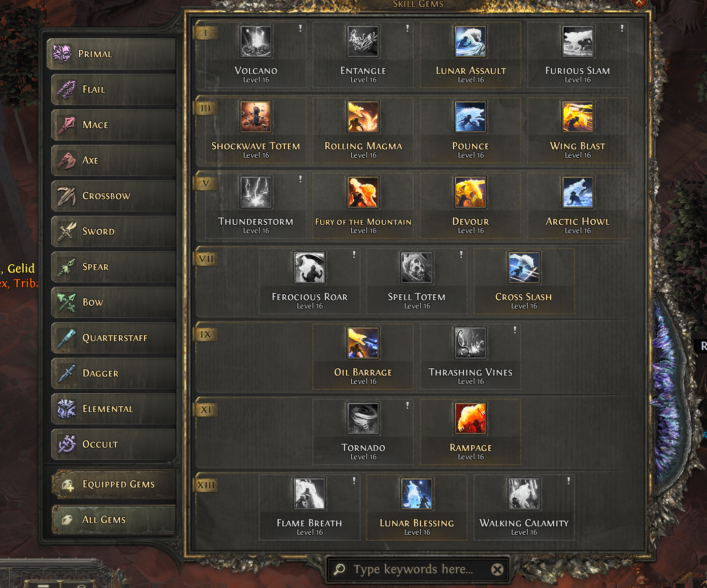707x588 pixels.
Task: Show the Equipped Gems list
Action: (x=114, y=484)
